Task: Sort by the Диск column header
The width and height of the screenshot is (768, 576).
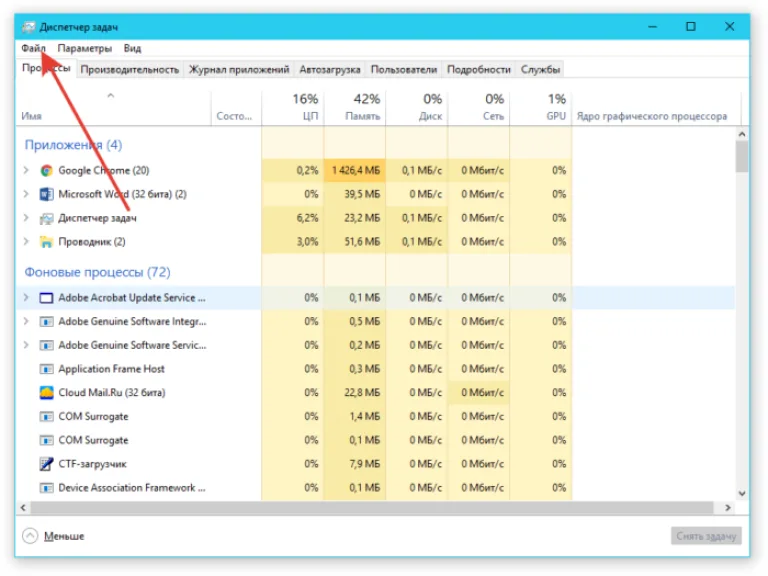Action: click(417, 108)
